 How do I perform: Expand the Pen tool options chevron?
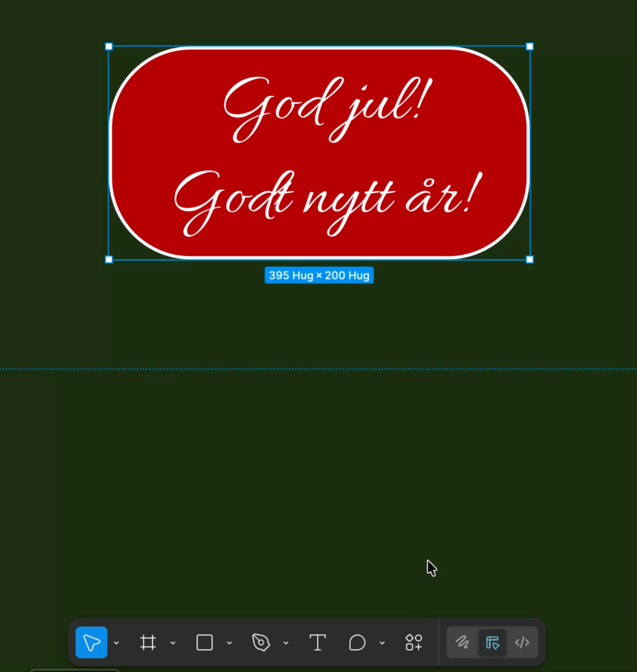click(x=286, y=643)
